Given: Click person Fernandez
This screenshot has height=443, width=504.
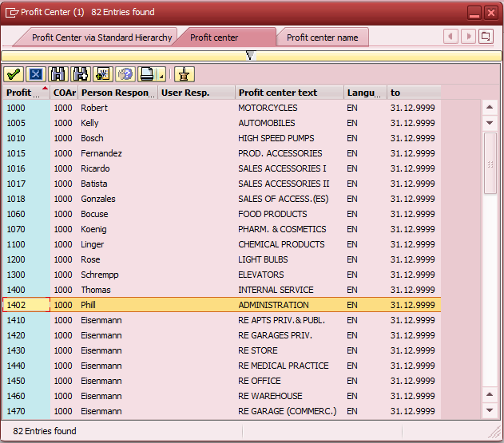Looking at the screenshot, I should (x=101, y=153).
